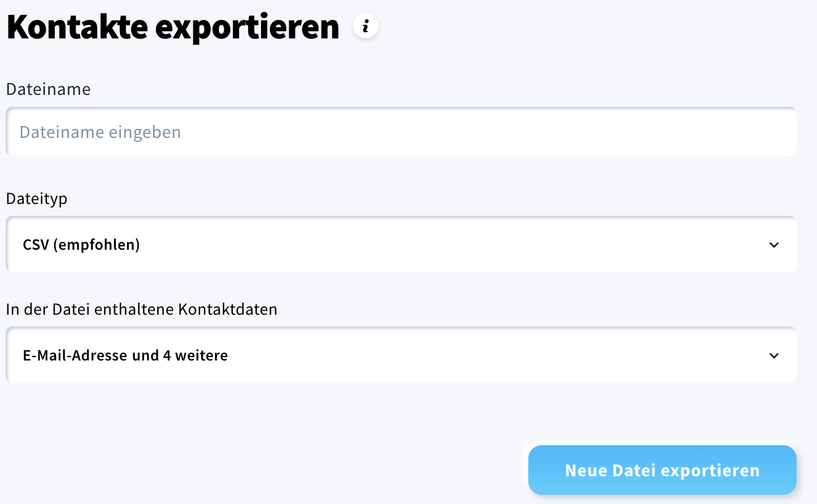Click the down arrow next to CSV (empfohlen)
The image size is (817, 504).
pos(775,245)
